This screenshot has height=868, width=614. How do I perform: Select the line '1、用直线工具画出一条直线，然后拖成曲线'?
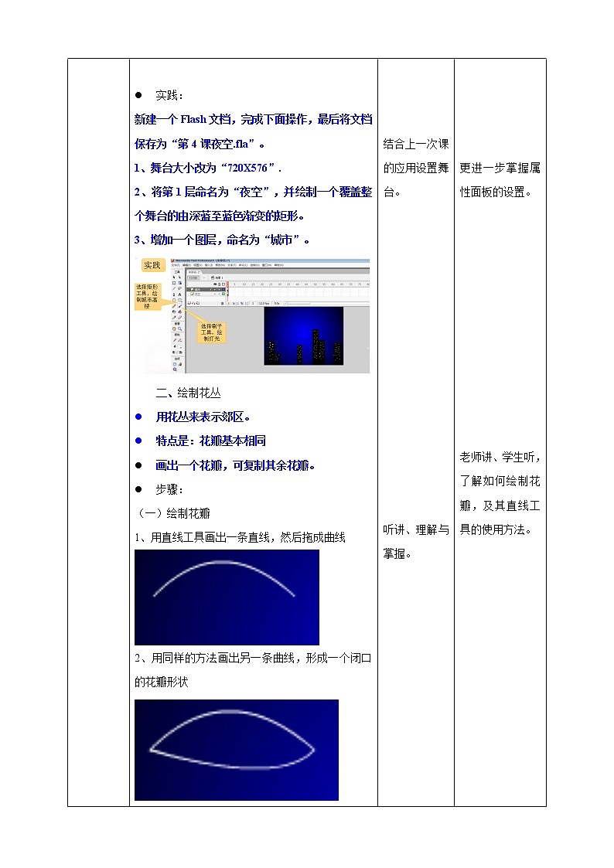pyautogui.click(x=240, y=537)
